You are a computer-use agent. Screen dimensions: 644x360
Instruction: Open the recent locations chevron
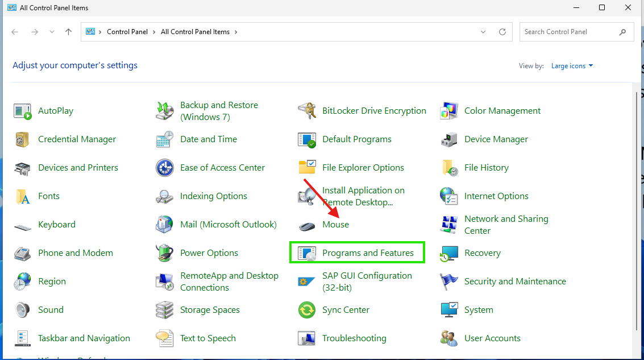pos(52,32)
